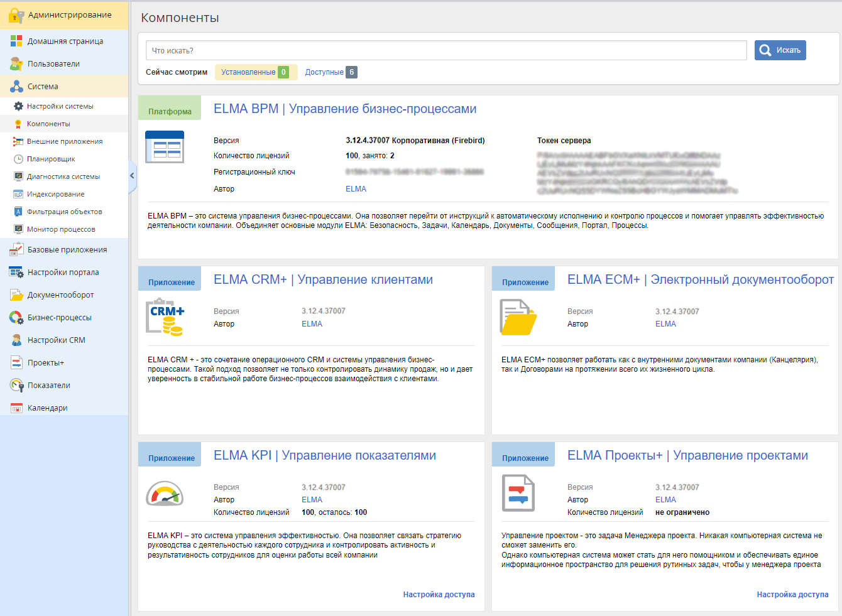Click the ELMA CRM+ application icon
This screenshot has height=616, width=842.
165,318
